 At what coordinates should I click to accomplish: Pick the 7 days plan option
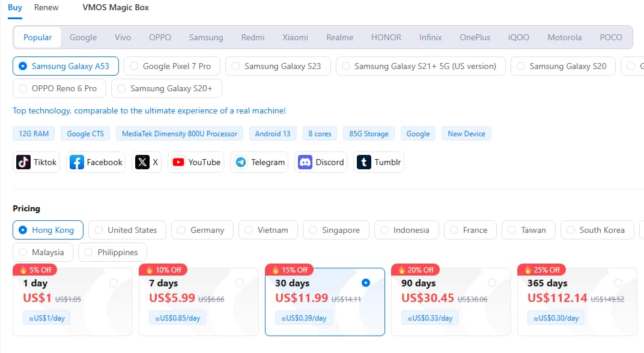click(x=198, y=301)
